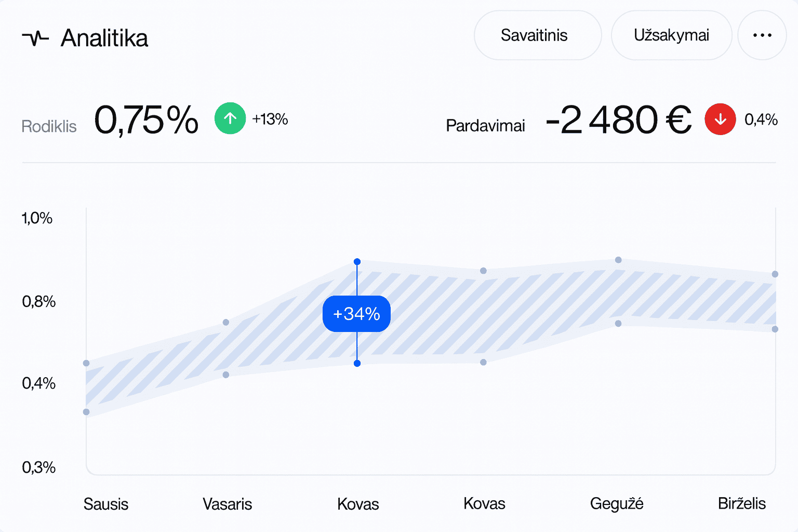Click the green up-arrow trend icon
This screenshot has width=798, height=532.
[x=230, y=118]
